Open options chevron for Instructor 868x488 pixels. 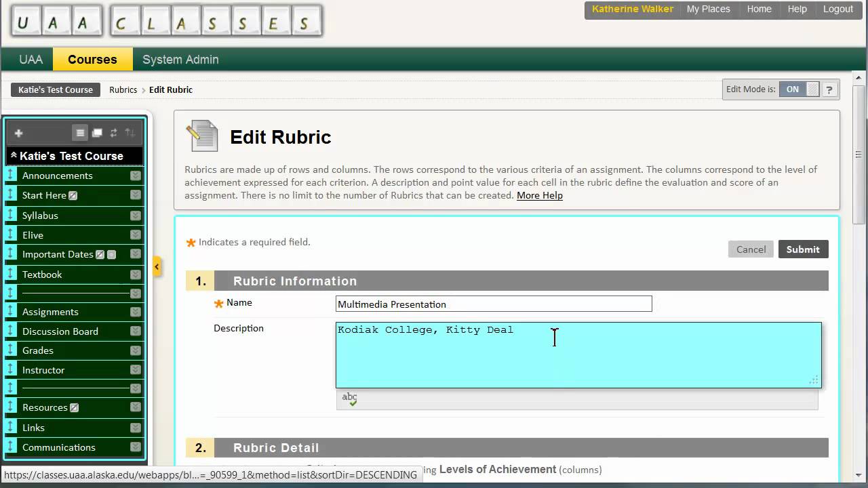coord(136,370)
